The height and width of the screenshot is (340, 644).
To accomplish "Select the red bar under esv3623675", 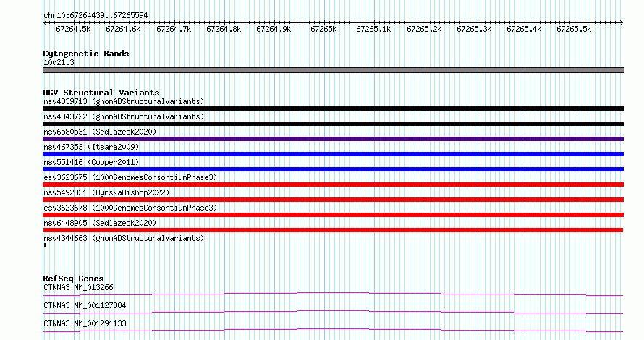I will click(333, 184).
